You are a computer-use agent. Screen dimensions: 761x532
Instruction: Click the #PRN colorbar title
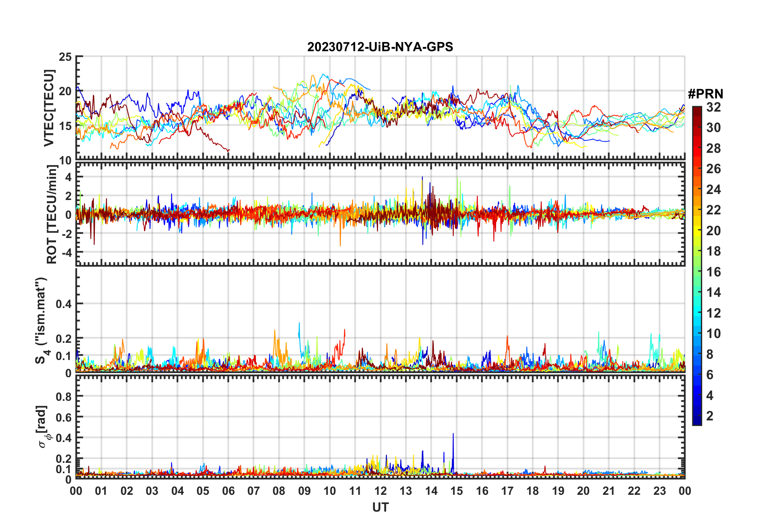[705, 94]
